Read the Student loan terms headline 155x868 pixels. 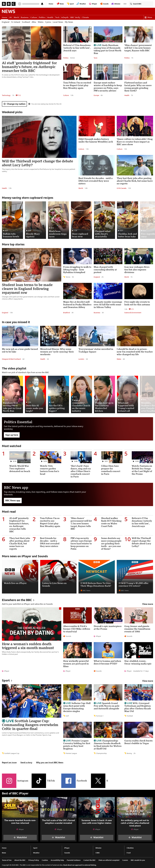pyautogui.click(x=27, y=289)
